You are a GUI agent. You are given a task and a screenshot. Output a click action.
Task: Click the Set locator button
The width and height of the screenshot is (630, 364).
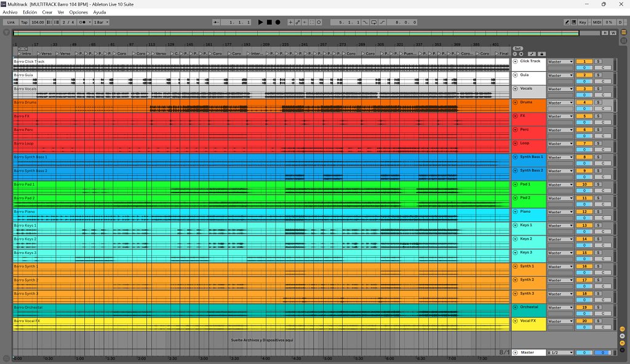(x=517, y=48)
